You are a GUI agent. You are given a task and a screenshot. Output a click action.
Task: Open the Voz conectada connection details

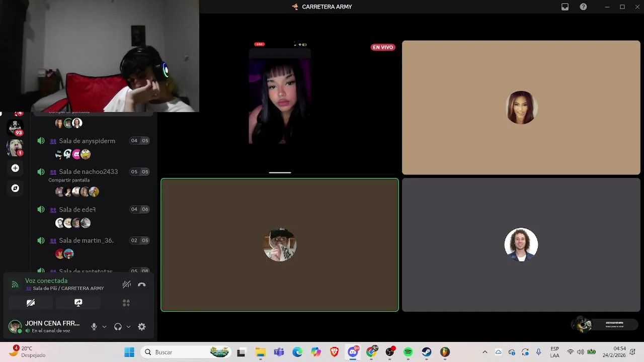(46, 281)
